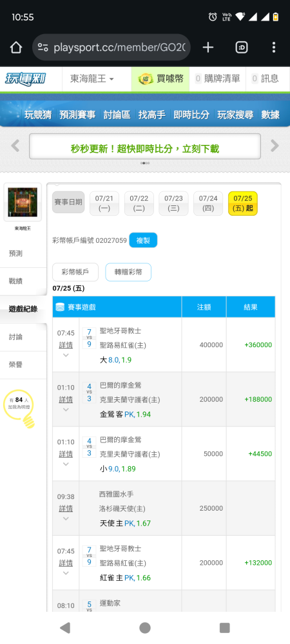Show previous banner with left arrow
The height and width of the screenshot is (644, 290).
(15, 146)
